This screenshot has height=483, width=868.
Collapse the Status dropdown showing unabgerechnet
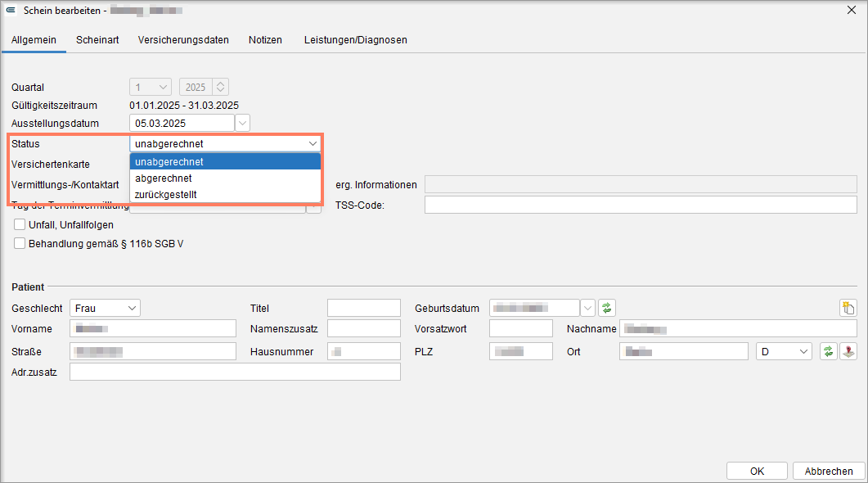point(313,144)
